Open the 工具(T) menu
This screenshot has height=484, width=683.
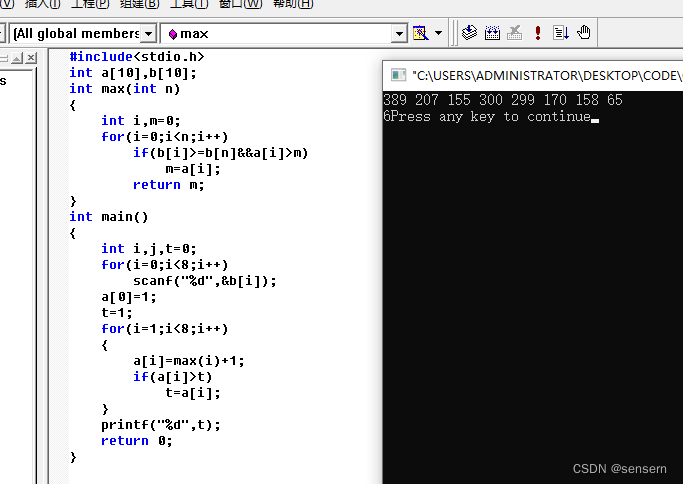(x=189, y=4)
